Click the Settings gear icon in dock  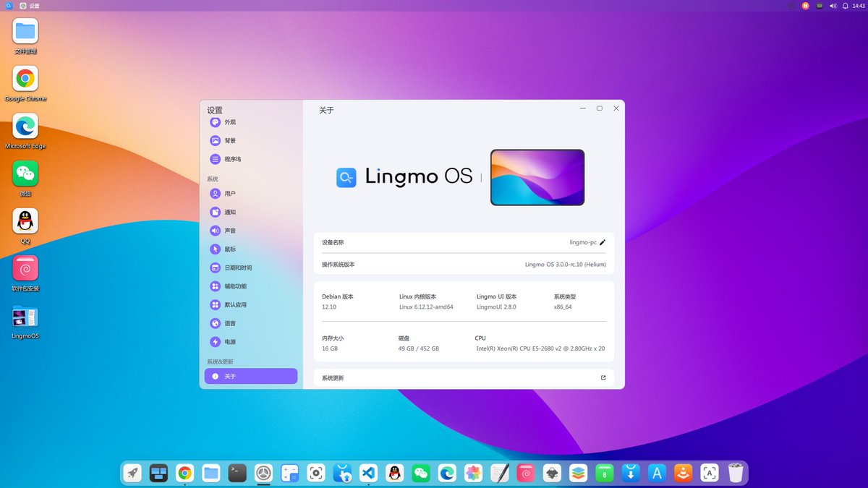(263, 474)
